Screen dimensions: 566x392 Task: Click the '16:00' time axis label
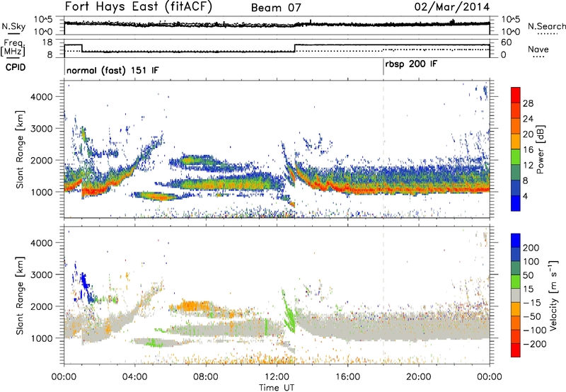tap(347, 377)
